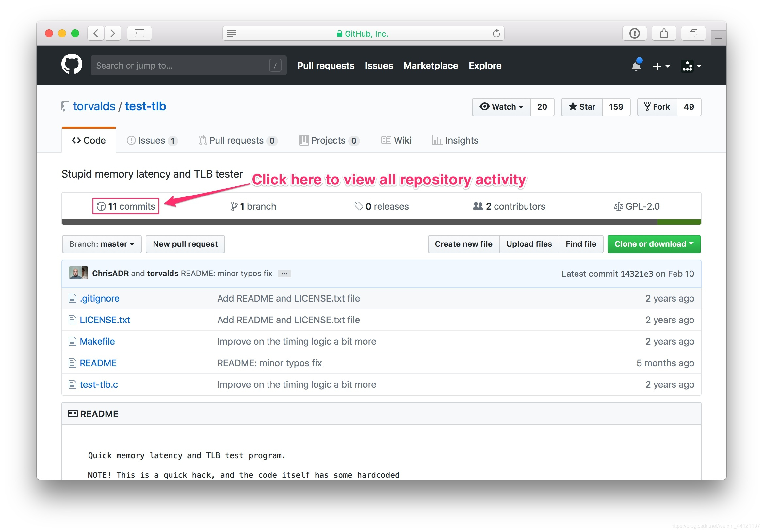Viewport: 763px width, 532px height.
Task: Open the notifications bell
Action: (x=636, y=66)
